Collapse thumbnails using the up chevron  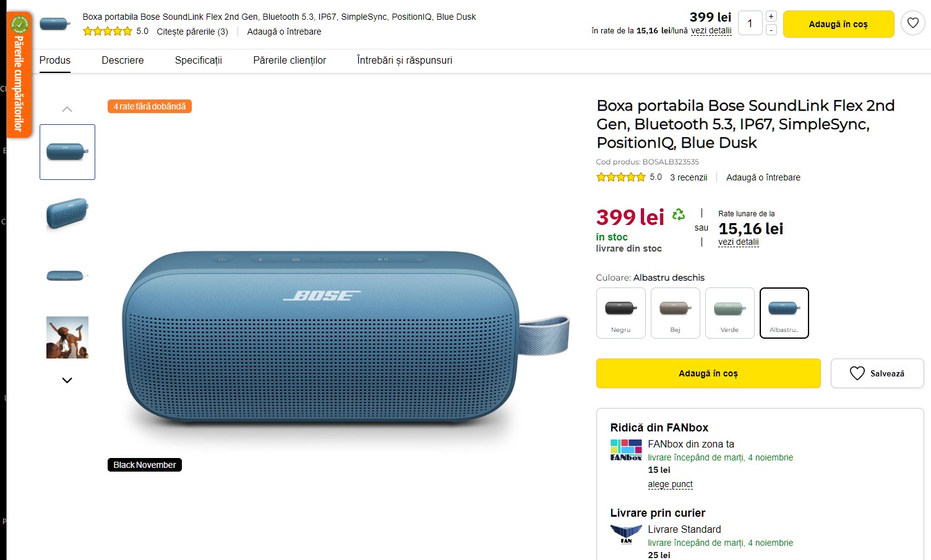67,108
